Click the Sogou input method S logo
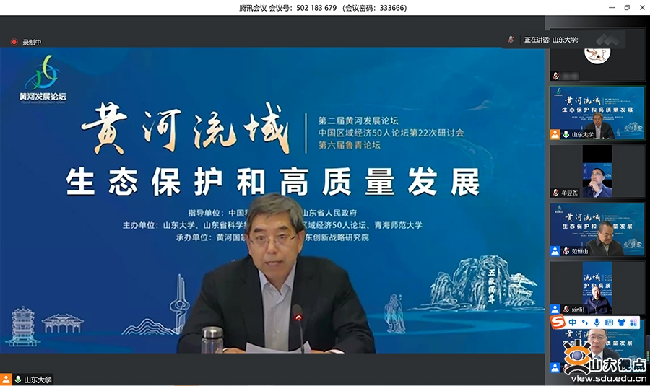 click(x=558, y=322)
